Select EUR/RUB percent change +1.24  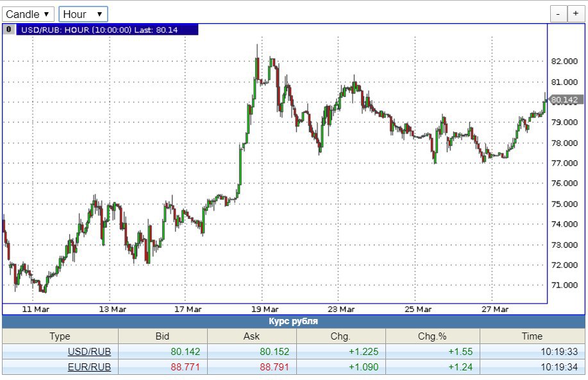(460, 367)
